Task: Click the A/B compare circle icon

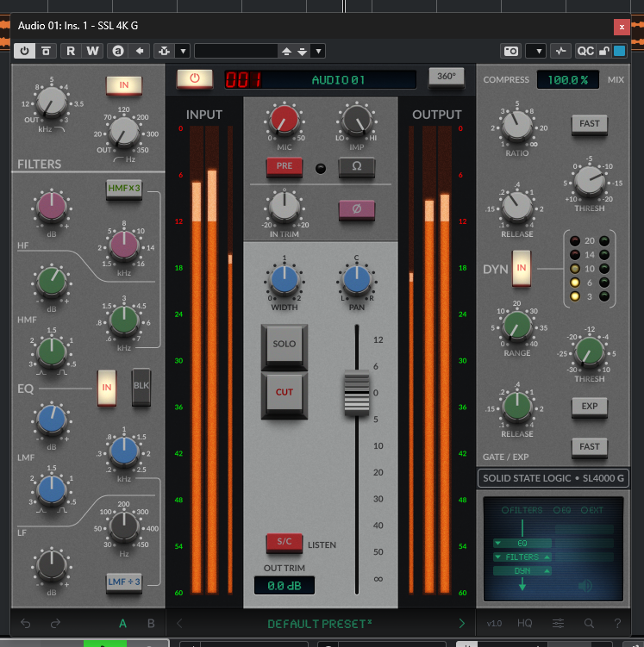Action: pyautogui.click(x=118, y=51)
